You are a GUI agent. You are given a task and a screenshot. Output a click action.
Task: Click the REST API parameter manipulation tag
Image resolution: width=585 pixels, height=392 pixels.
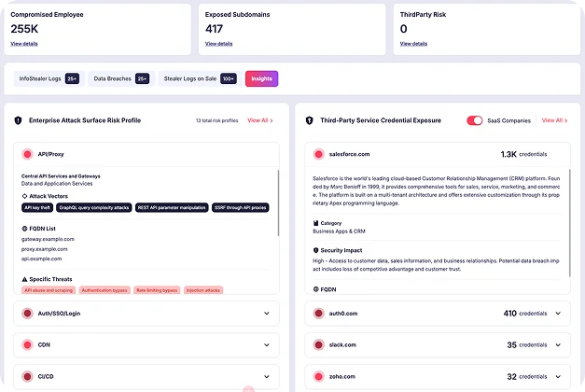pos(172,207)
